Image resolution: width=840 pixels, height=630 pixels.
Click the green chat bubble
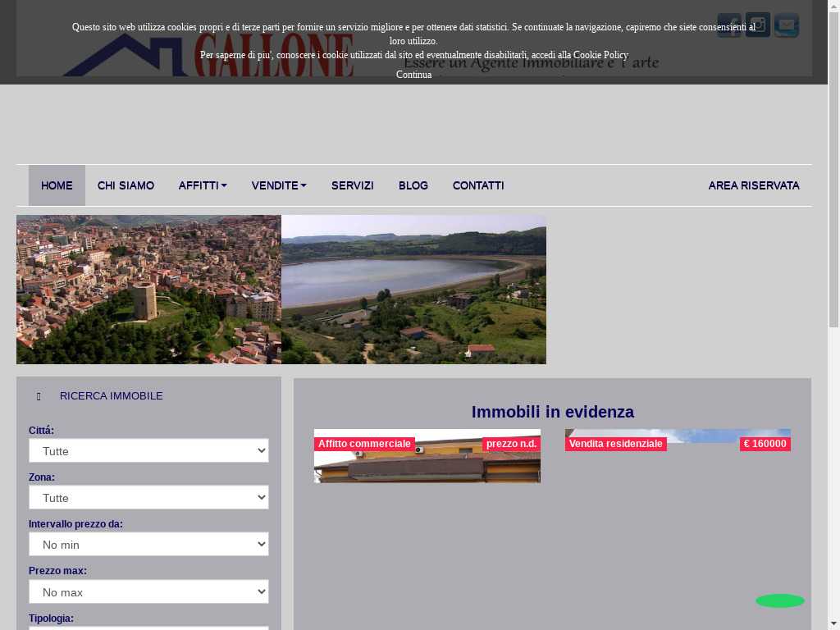(x=780, y=601)
